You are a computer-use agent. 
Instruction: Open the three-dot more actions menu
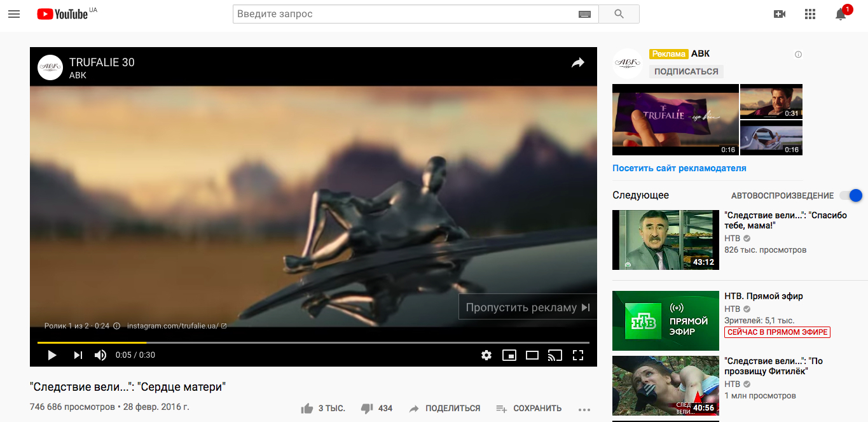click(584, 409)
